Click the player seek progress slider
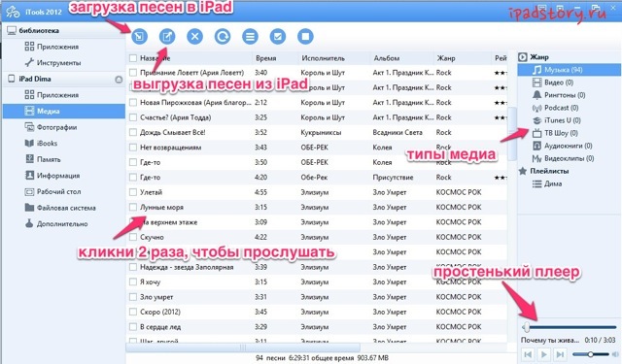 [570, 327]
